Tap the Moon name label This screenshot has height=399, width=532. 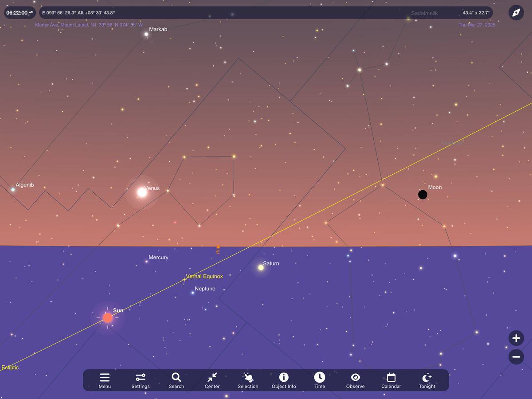pyautogui.click(x=435, y=188)
